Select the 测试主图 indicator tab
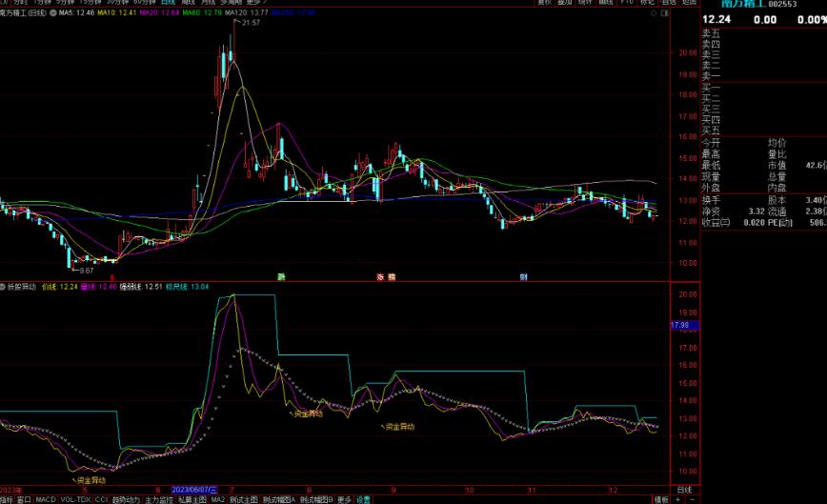 [244, 500]
